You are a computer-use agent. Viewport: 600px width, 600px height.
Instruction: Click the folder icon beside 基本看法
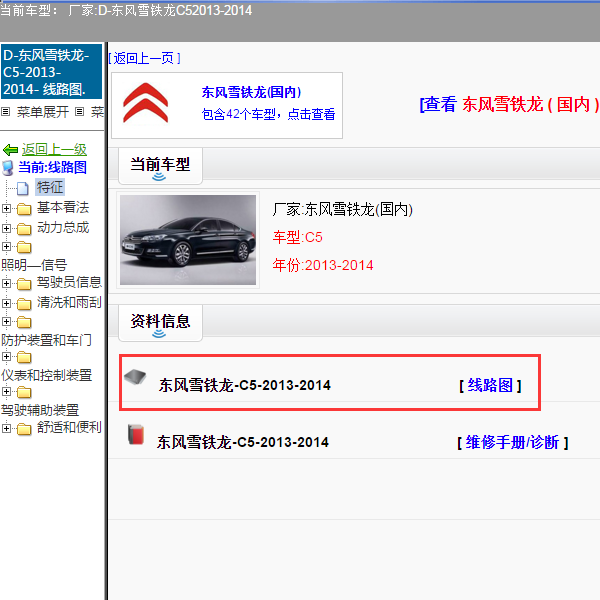[24, 209]
